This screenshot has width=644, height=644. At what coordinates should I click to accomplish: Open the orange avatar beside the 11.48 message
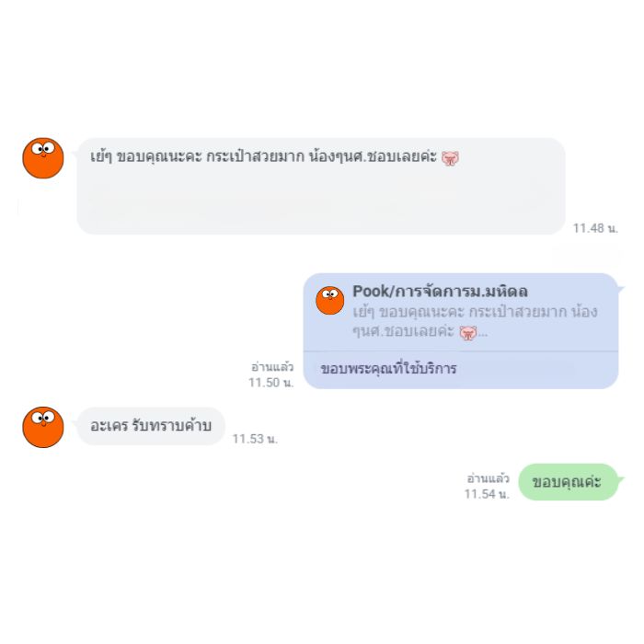click(x=43, y=158)
